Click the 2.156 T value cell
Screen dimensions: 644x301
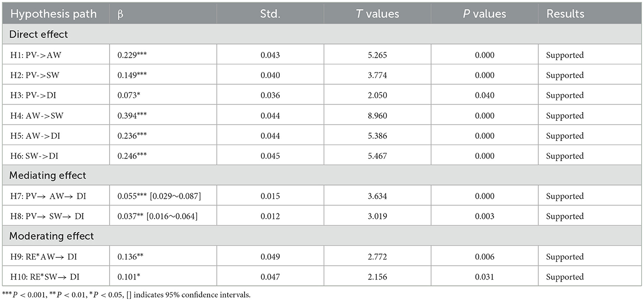pyautogui.click(x=377, y=277)
